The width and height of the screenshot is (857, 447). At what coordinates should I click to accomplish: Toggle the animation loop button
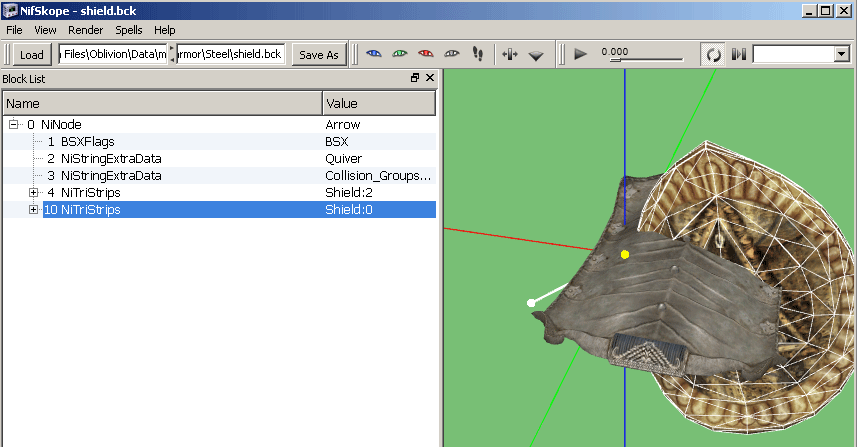pyautogui.click(x=713, y=54)
